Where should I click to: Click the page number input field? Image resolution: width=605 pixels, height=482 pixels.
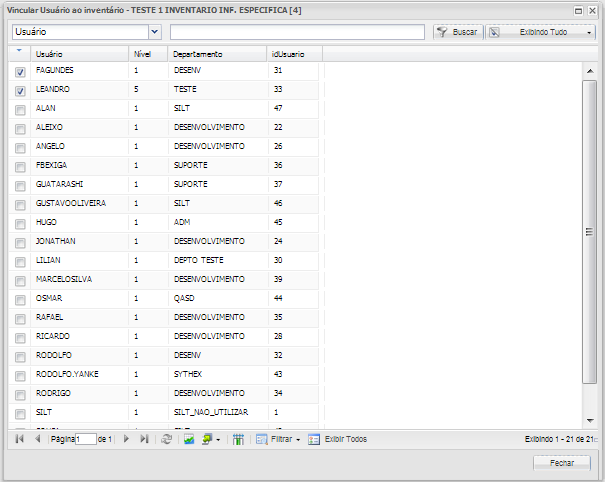click(86, 439)
